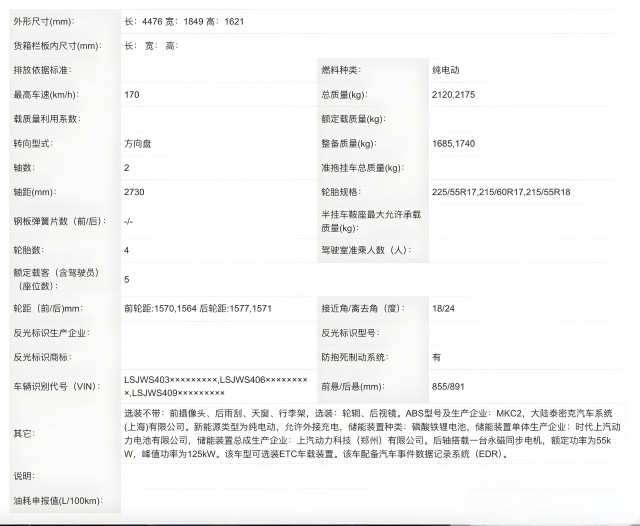Select the 说明 label
640x526 pixels.
[x=24, y=476]
